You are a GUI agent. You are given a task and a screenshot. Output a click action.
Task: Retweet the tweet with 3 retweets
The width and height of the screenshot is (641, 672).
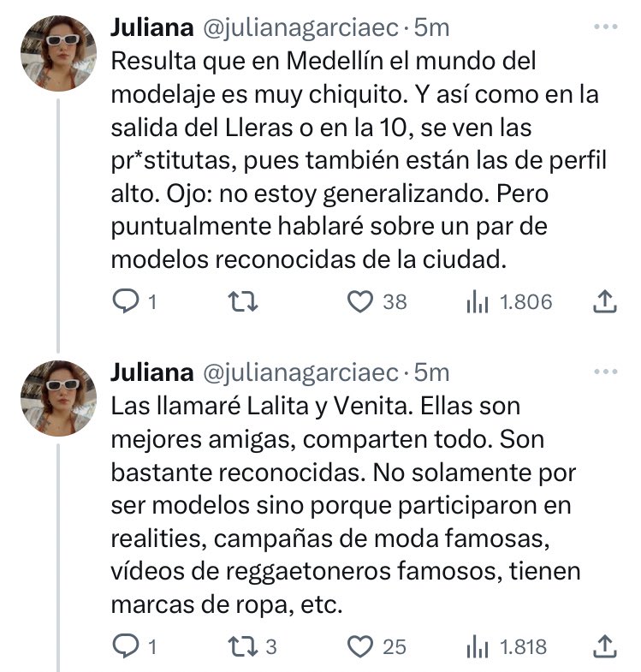tap(242, 646)
